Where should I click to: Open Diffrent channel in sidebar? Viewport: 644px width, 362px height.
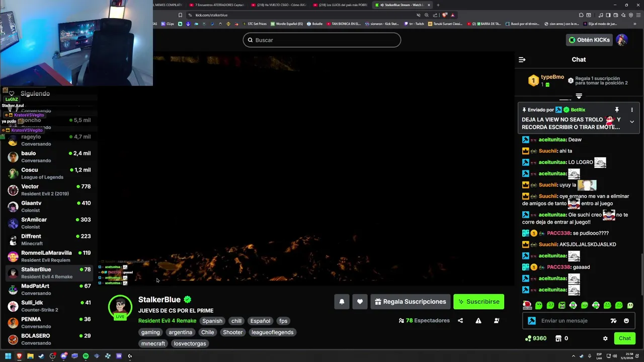coord(49,240)
